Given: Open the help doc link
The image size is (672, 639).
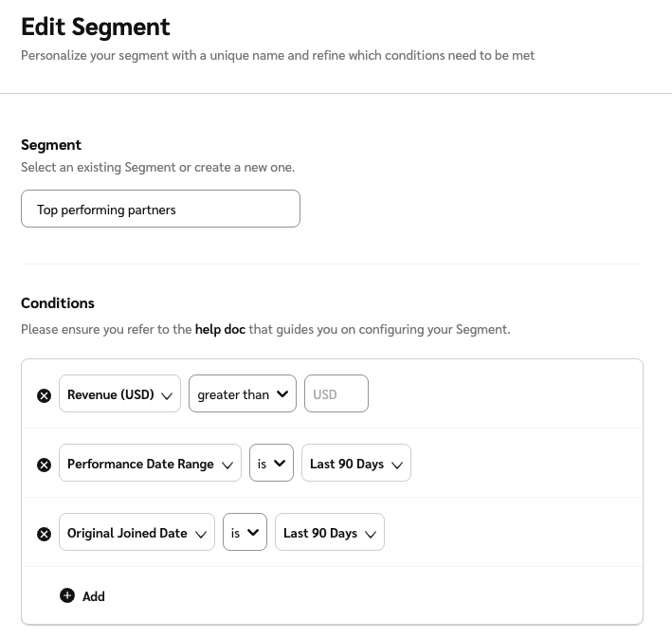Looking at the screenshot, I should [220, 329].
